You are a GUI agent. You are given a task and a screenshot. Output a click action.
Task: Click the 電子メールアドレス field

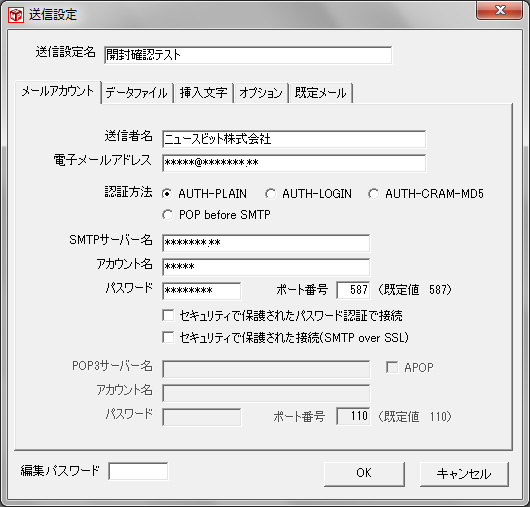[x=294, y=163]
